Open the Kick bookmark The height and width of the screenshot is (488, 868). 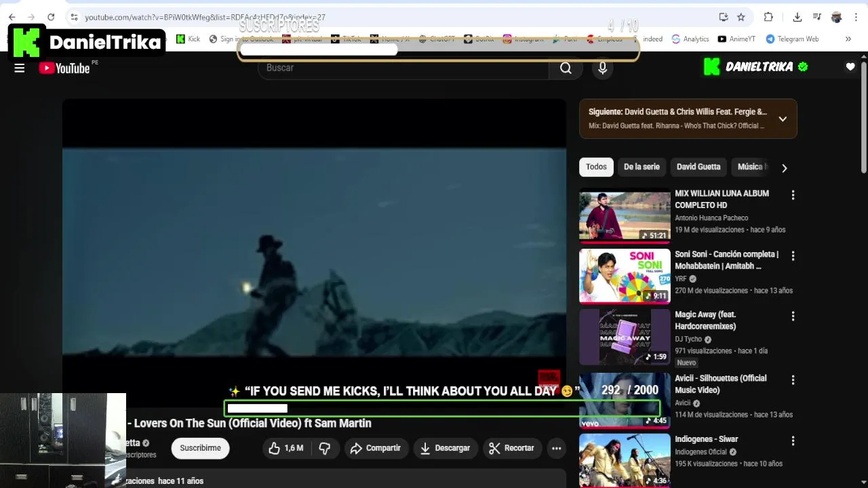[188, 39]
